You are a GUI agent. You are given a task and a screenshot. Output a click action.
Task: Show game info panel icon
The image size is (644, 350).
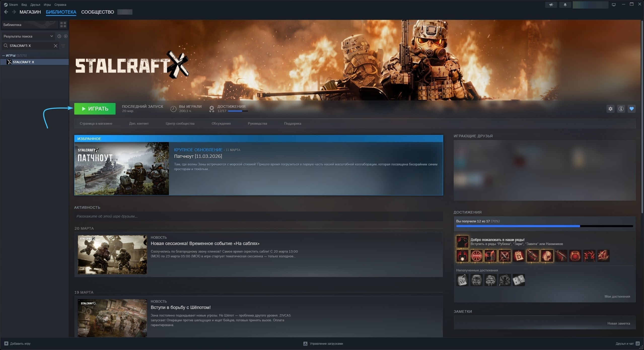[621, 109]
